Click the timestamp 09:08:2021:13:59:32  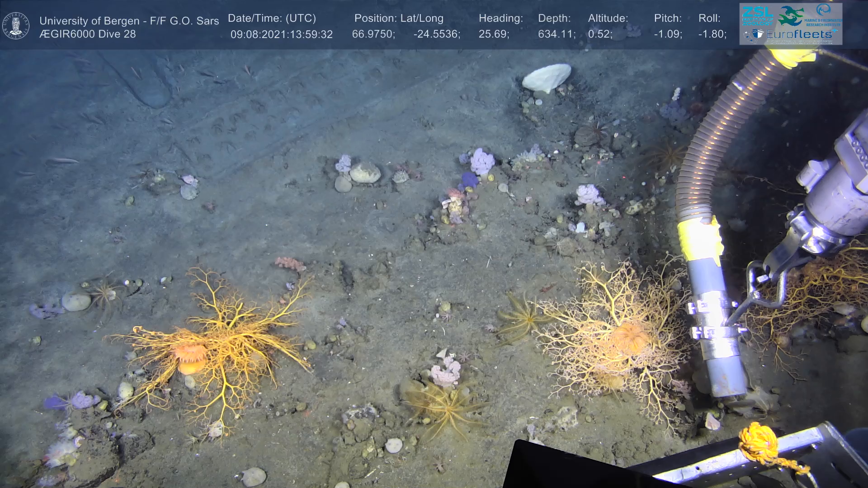[x=281, y=34]
